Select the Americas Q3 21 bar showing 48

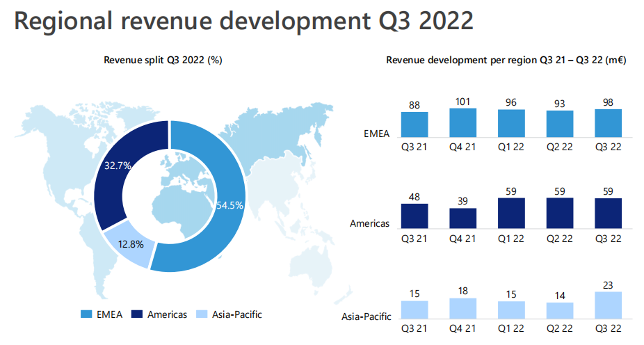[414, 216]
